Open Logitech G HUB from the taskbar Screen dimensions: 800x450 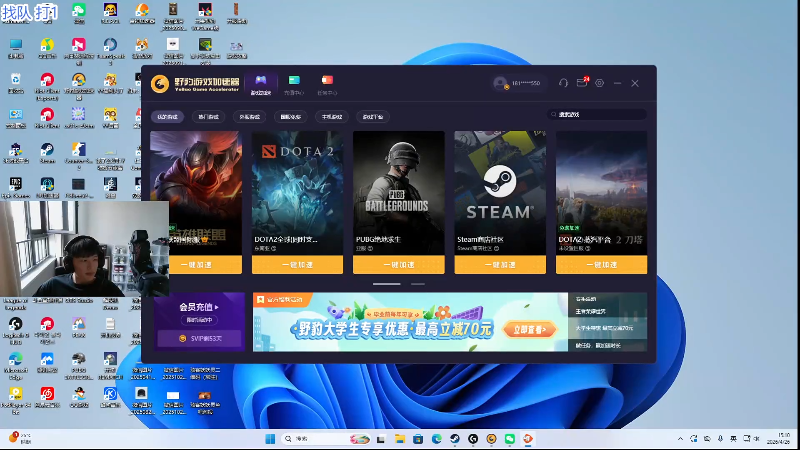473,439
